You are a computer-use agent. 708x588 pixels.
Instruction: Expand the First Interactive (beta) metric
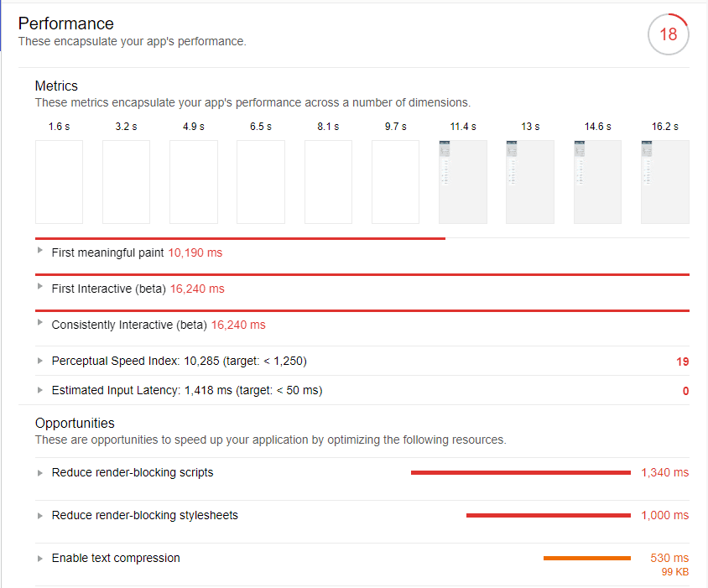pos(39,289)
